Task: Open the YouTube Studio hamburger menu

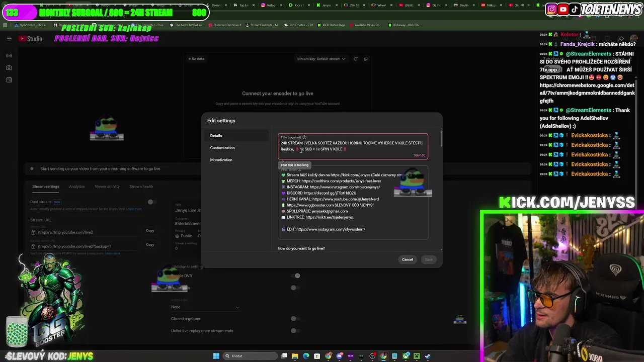Action: click(9, 39)
